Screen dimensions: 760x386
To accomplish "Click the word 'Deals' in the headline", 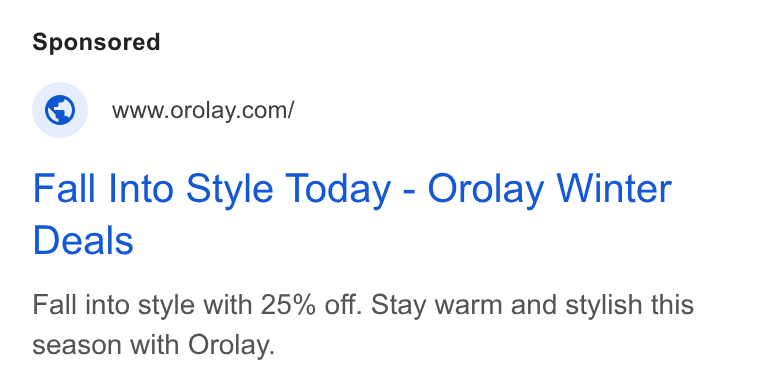I will coord(83,241).
